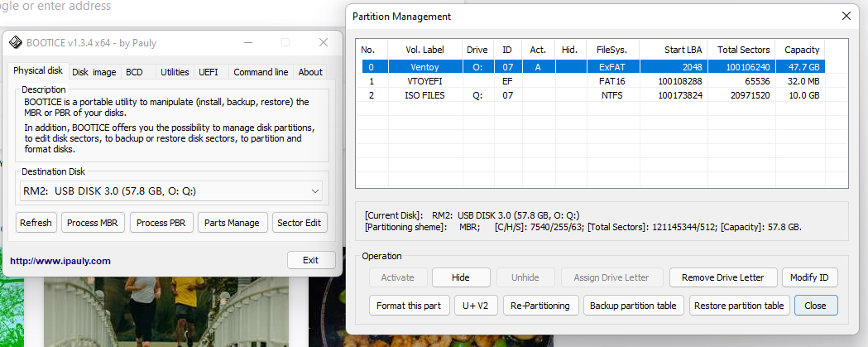
Task: Click the Remove Drive Letter button
Action: [x=722, y=277]
